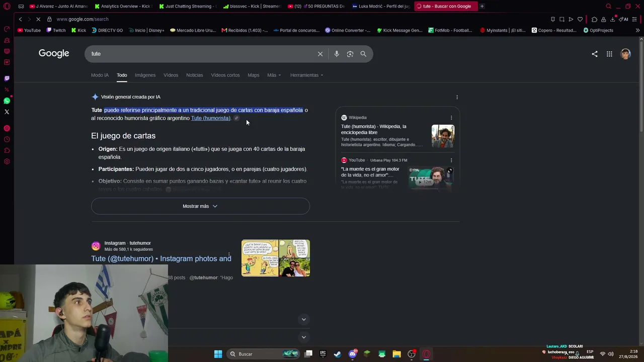Open more options for Wikipedia source card
This screenshot has width=644, height=362.
click(x=451, y=118)
